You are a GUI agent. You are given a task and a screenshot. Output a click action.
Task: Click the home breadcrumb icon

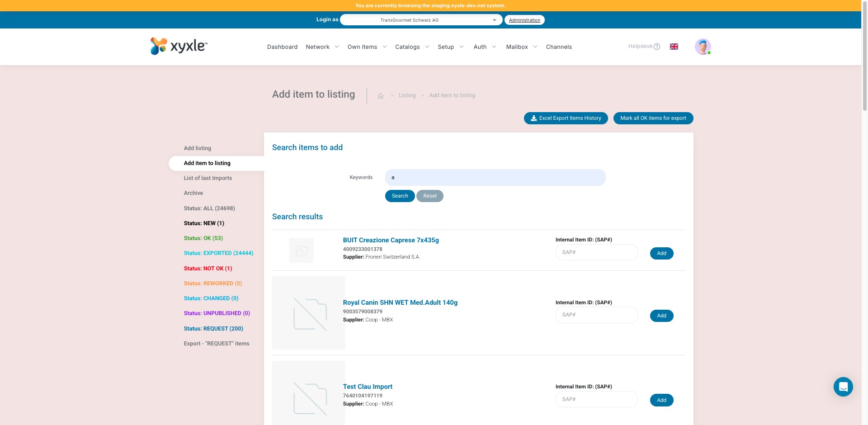pos(381,96)
